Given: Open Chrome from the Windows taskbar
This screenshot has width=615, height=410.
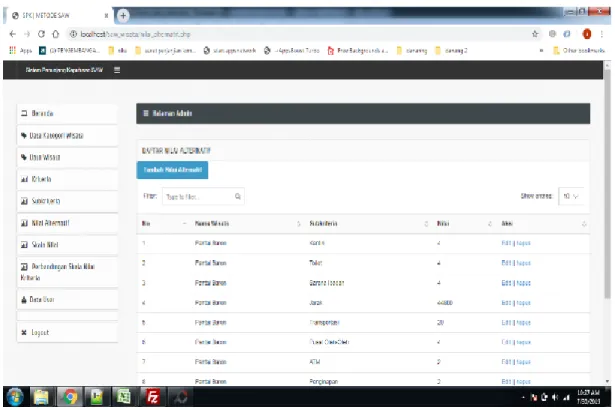Looking at the screenshot, I should click(70, 397).
